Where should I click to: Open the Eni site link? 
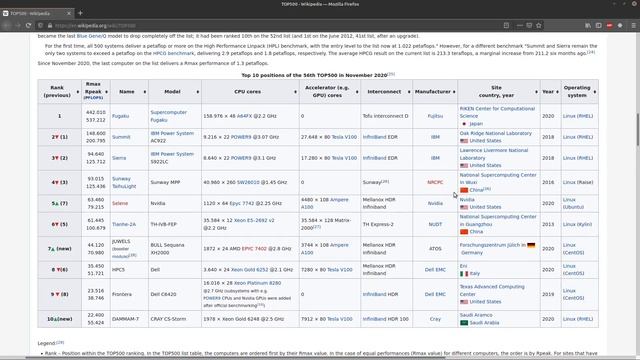click(463, 266)
